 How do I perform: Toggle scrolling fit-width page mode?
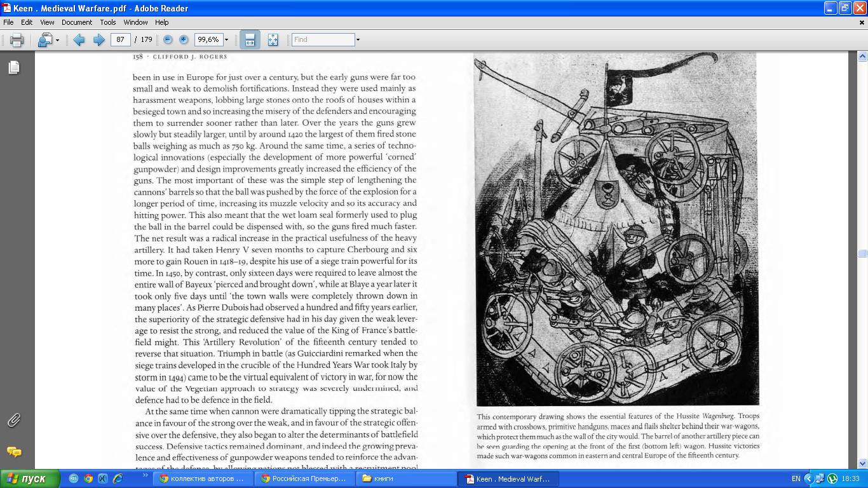click(250, 39)
